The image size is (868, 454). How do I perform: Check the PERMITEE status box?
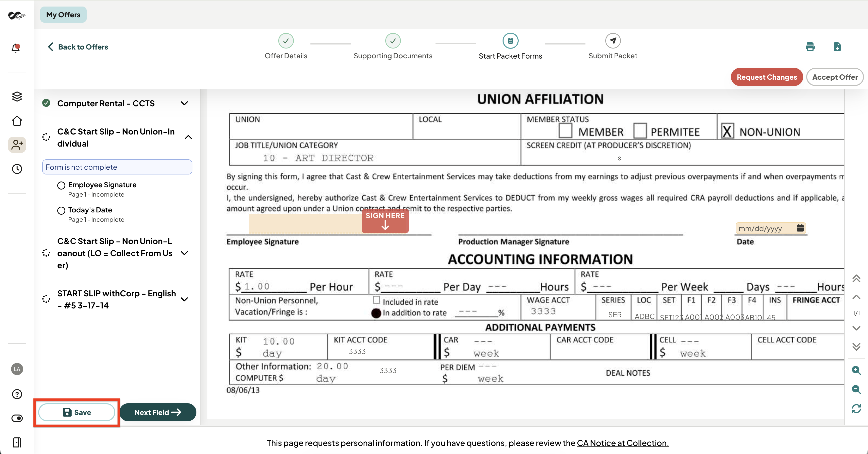[640, 130]
